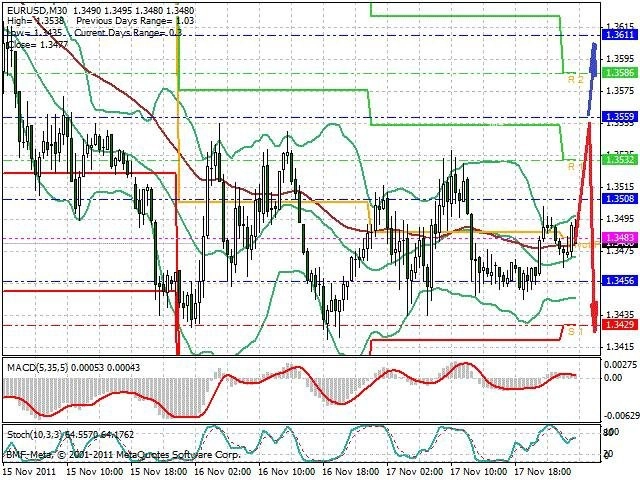
Task: Click the High= 1.3538 text
Action: pyautogui.click(x=36, y=21)
